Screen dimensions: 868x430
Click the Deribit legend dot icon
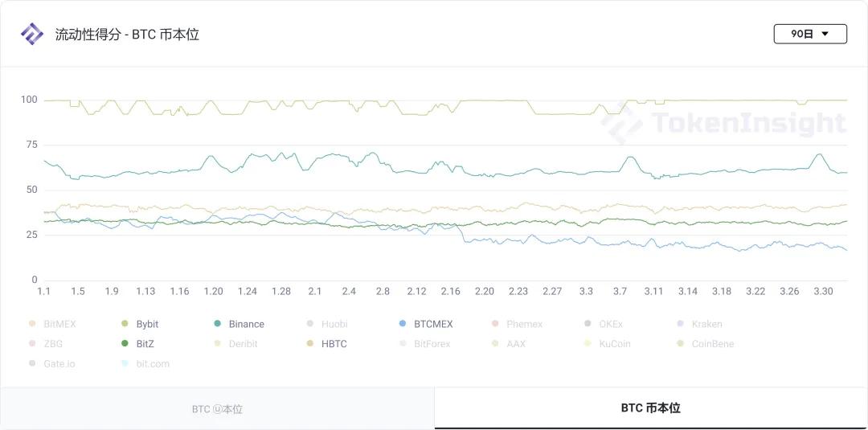coord(218,344)
